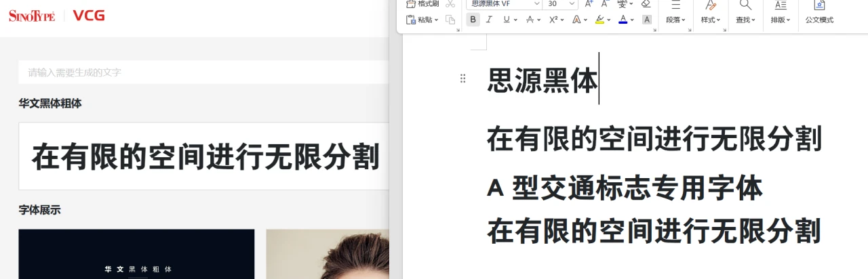Click the decrease font size A- icon
The image size is (868, 279).
(605, 3)
